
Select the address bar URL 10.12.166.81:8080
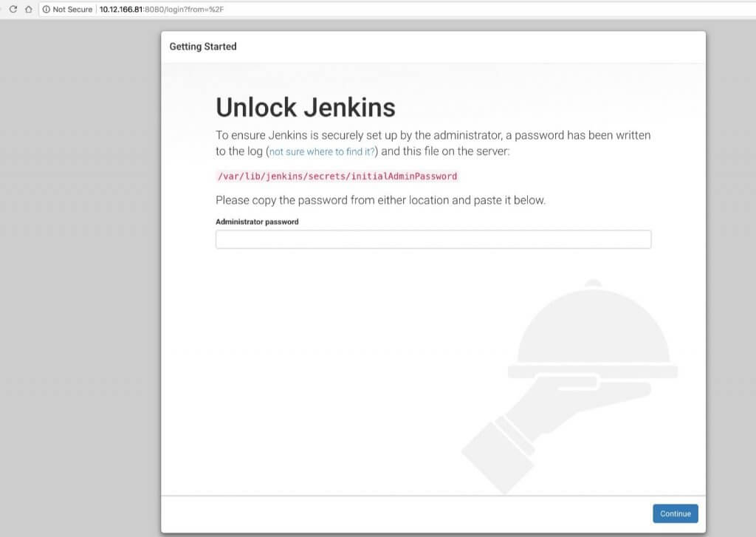pos(162,9)
